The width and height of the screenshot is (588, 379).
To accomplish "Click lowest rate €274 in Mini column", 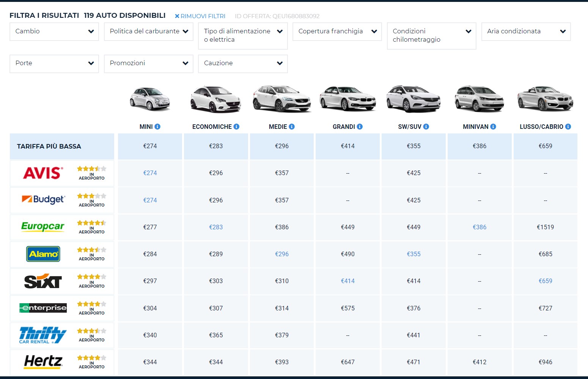I will tap(150, 146).
